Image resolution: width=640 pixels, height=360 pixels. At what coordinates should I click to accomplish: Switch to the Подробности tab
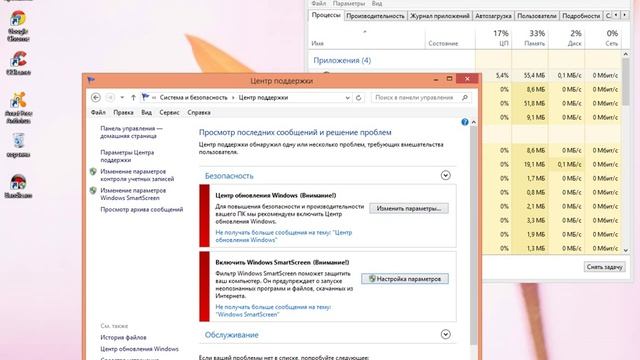[581, 16]
